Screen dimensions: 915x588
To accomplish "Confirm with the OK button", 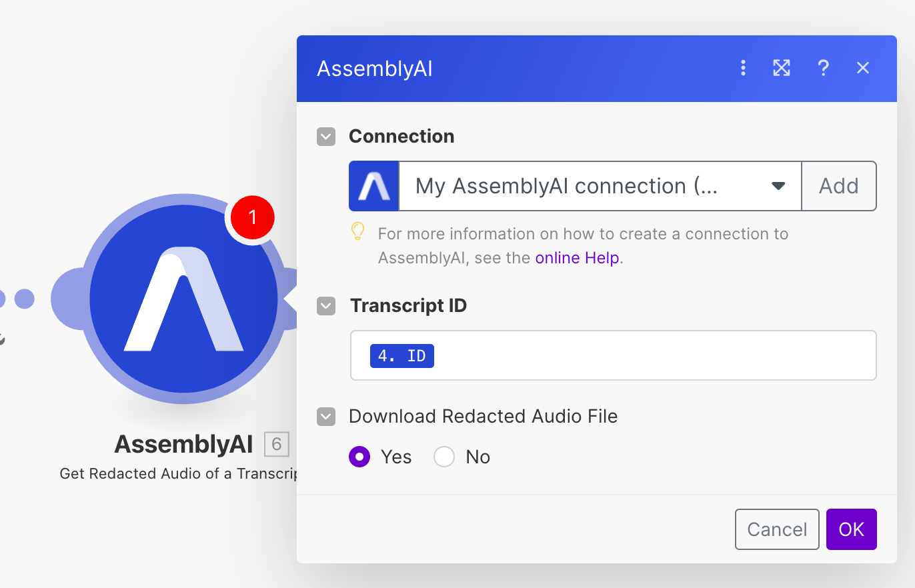I will 852,529.
